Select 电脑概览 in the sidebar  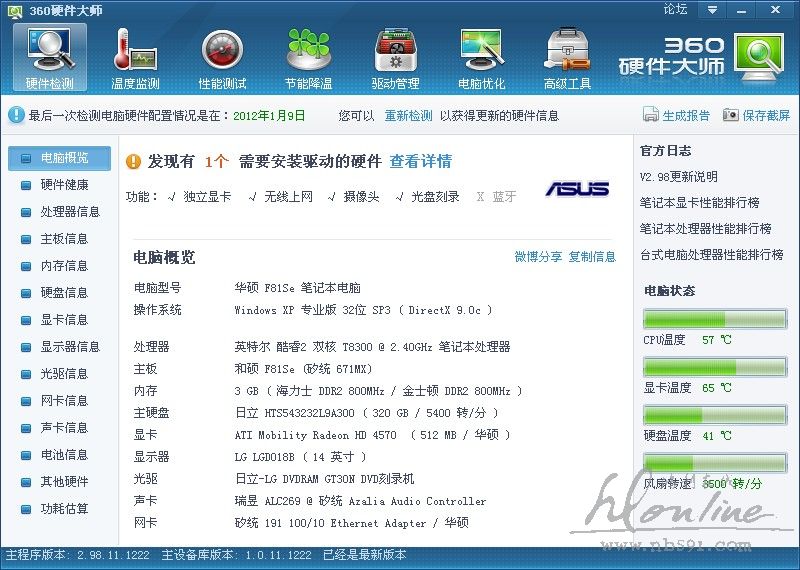(x=59, y=158)
